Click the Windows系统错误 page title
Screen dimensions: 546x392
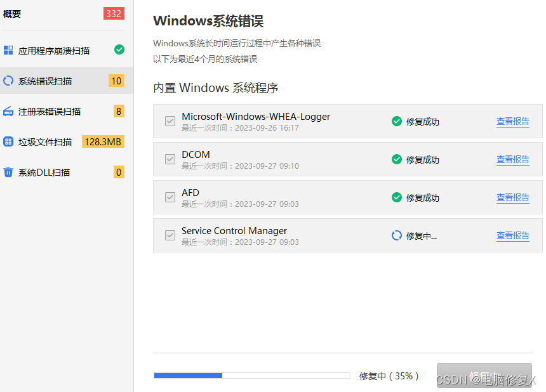click(208, 21)
